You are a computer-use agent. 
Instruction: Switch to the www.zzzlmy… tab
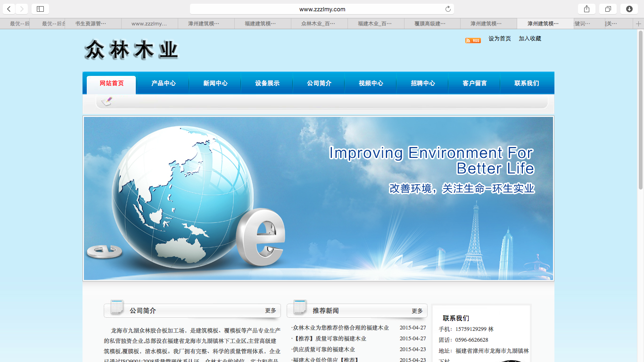(149, 24)
